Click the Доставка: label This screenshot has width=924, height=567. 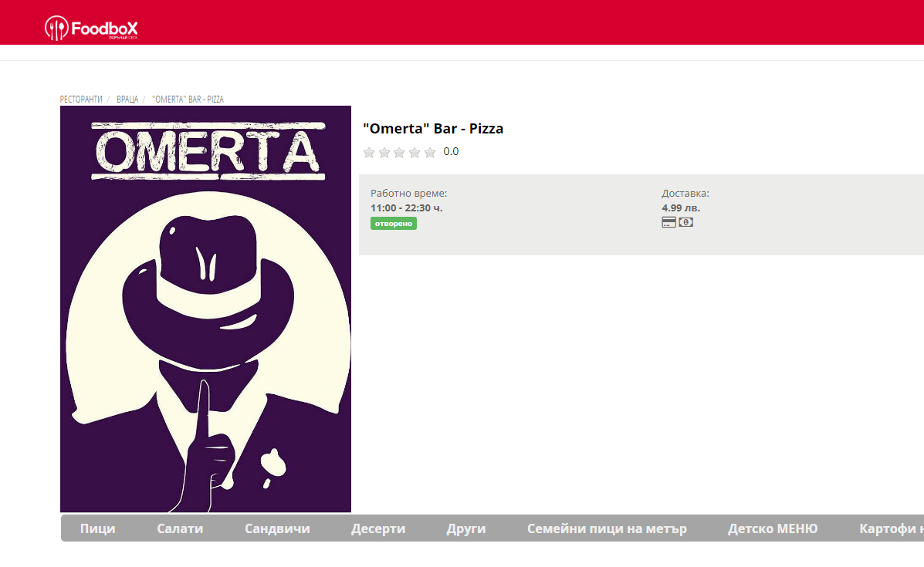point(685,193)
